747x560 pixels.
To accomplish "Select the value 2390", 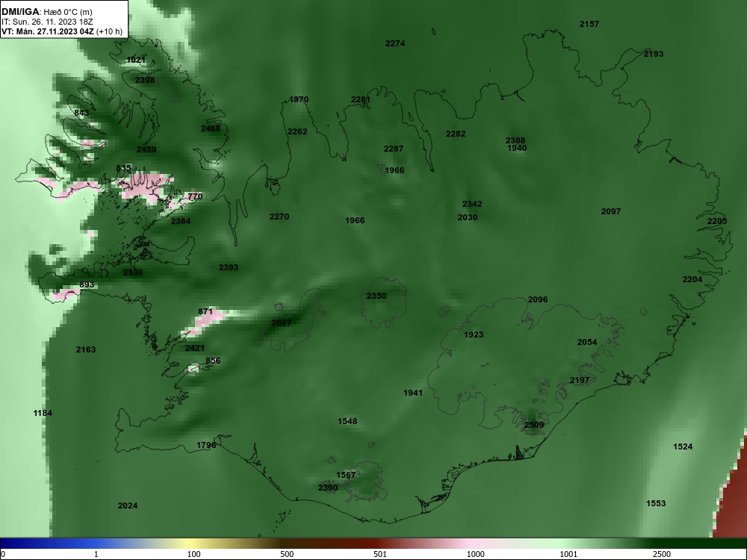I will coord(328,488).
